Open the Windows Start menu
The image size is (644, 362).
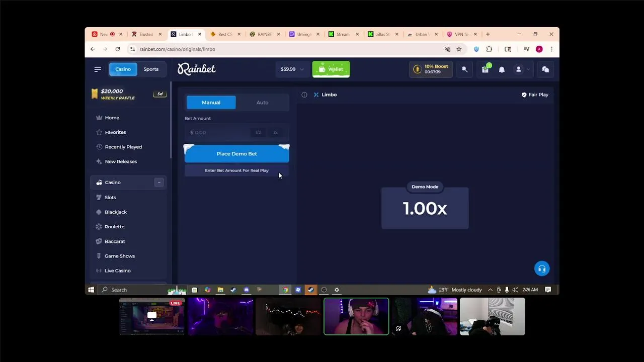(x=91, y=290)
